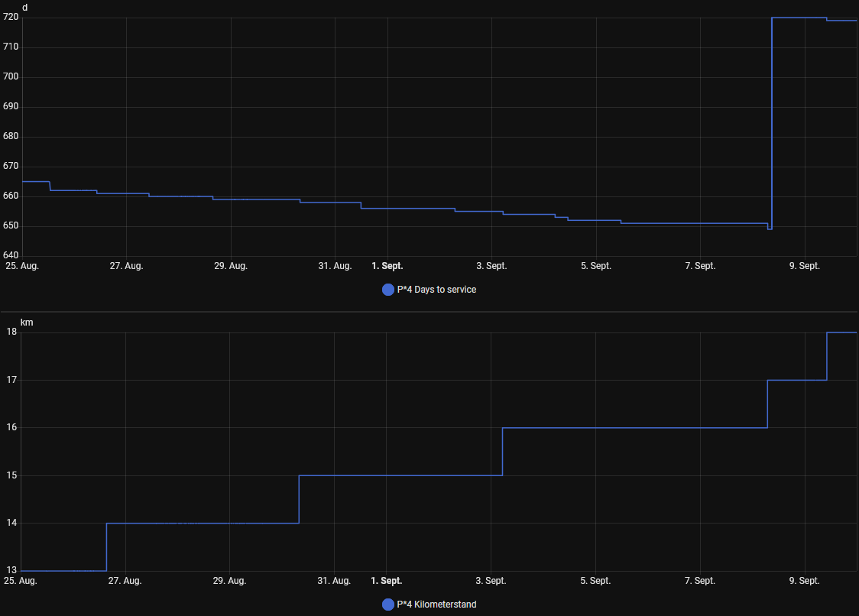Click '1. Sept.' on the Kilometerstand chart axis

386,580
